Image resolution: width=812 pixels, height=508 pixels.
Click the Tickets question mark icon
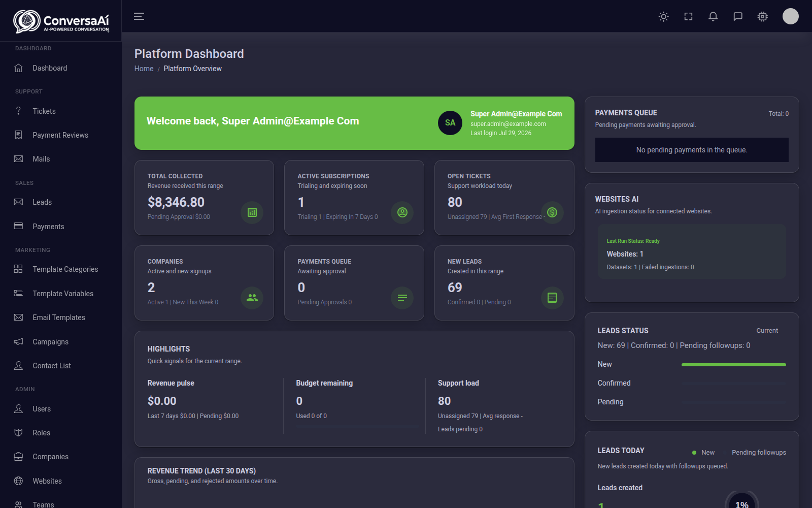(18, 111)
